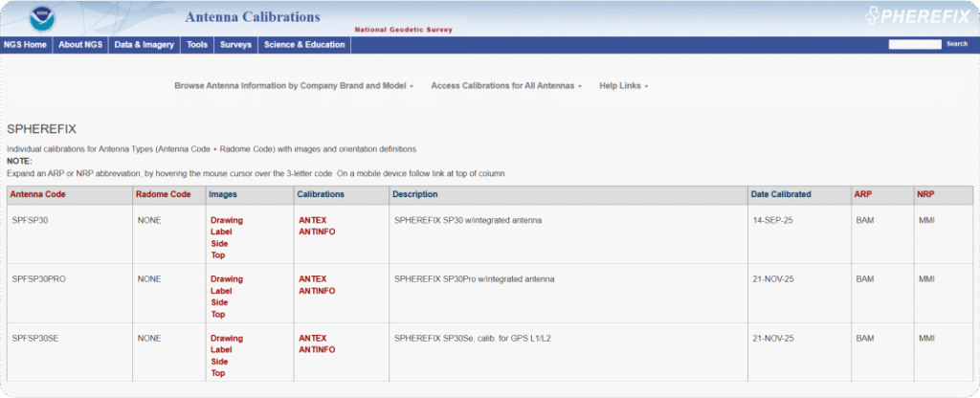The height and width of the screenshot is (398, 980).
Task: Open the ANTINFO link for SPFSP30PRO
Action: (x=317, y=291)
